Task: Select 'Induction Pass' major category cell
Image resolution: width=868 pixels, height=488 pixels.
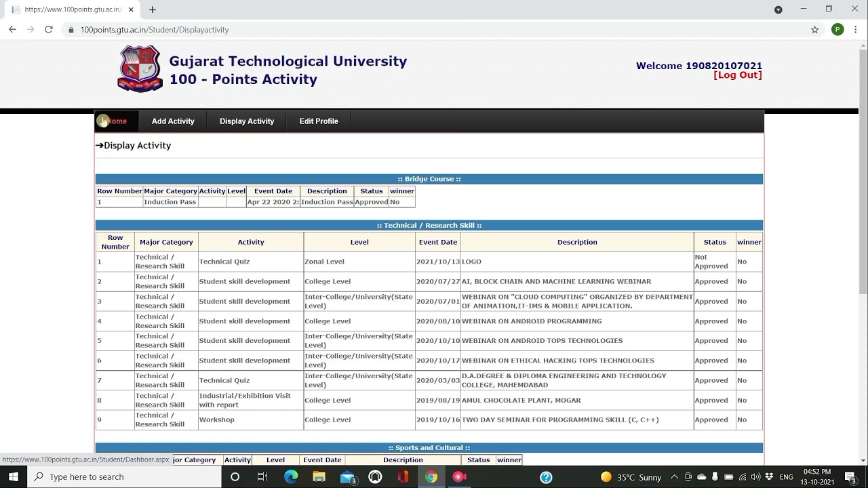Action: click(x=170, y=202)
